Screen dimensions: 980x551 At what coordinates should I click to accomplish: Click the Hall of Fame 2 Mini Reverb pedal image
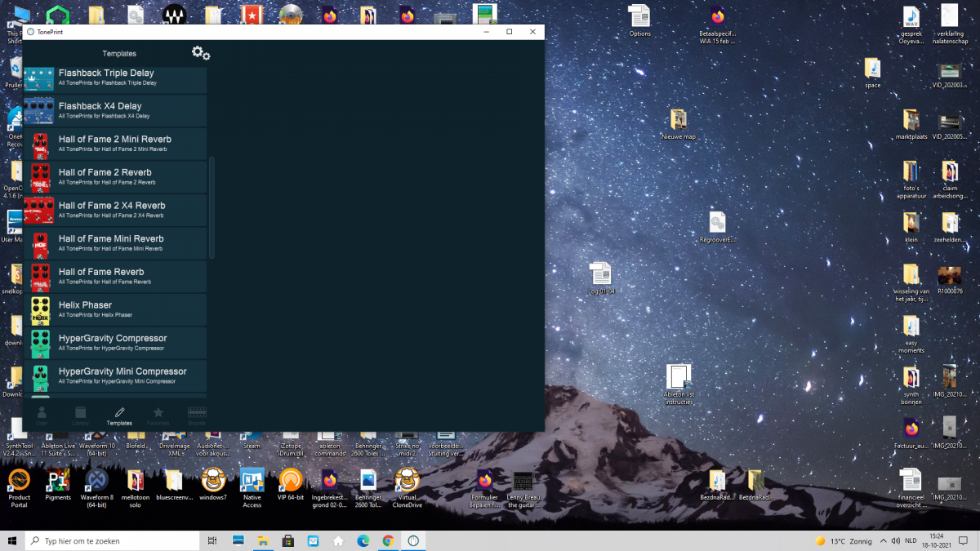[40, 144]
